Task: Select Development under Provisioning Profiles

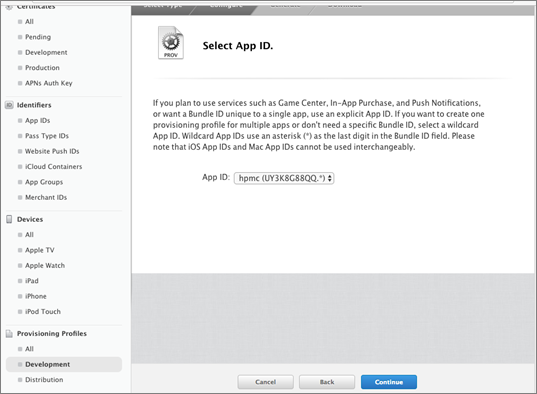Action: pos(64,364)
